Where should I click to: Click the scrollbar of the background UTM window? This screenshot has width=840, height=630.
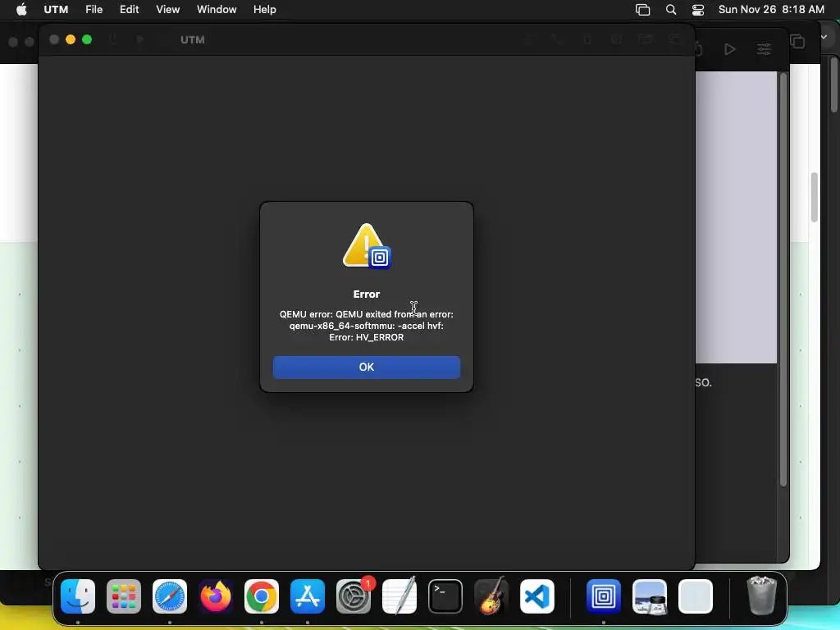pyautogui.click(x=783, y=279)
